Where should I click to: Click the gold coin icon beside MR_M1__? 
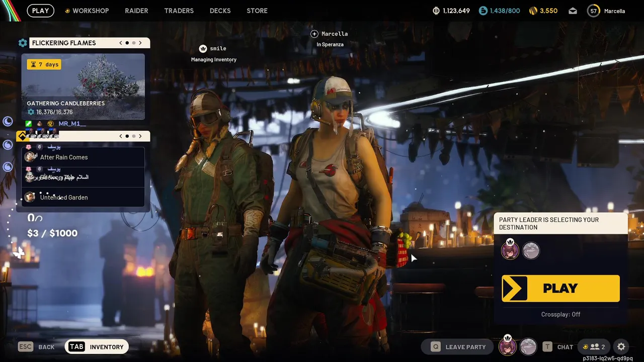51,124
